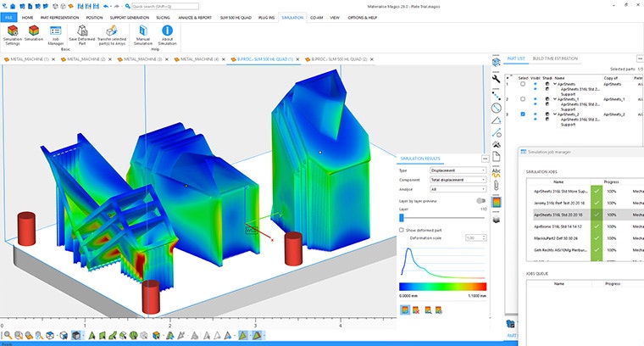
Task: Open the Analyse dropdown showing All
Action: click(458, 189)
